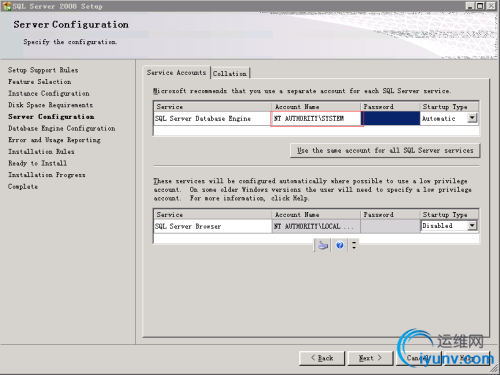
Task: Click the Service column header in top table
Action: 213,107
